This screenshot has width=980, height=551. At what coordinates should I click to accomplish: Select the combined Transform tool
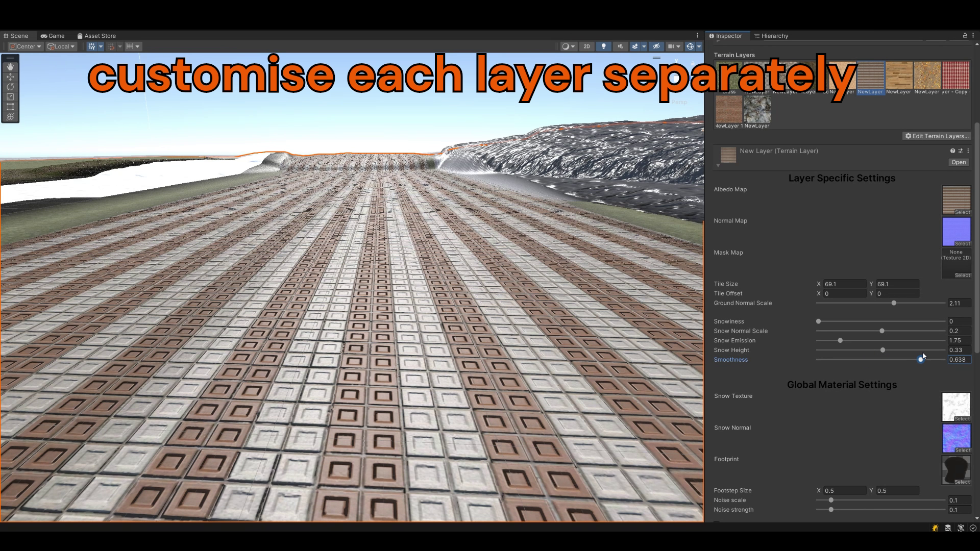10,117
